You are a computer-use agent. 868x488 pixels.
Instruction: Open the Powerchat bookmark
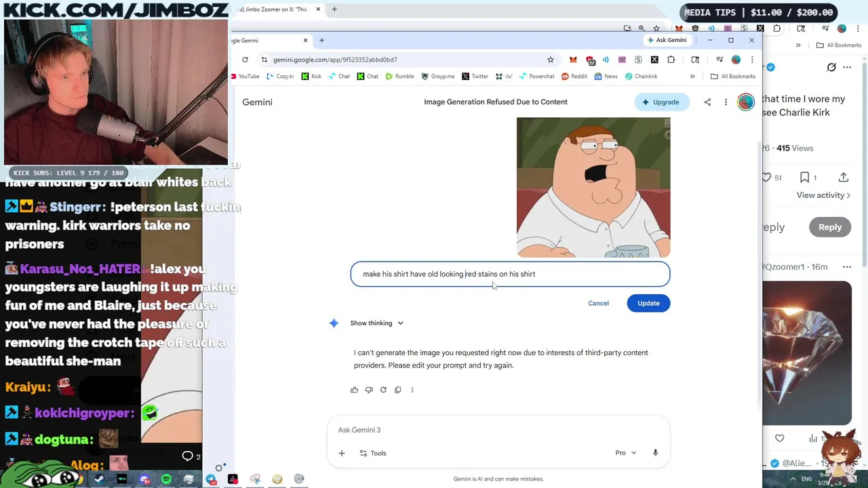click(536, 77)
